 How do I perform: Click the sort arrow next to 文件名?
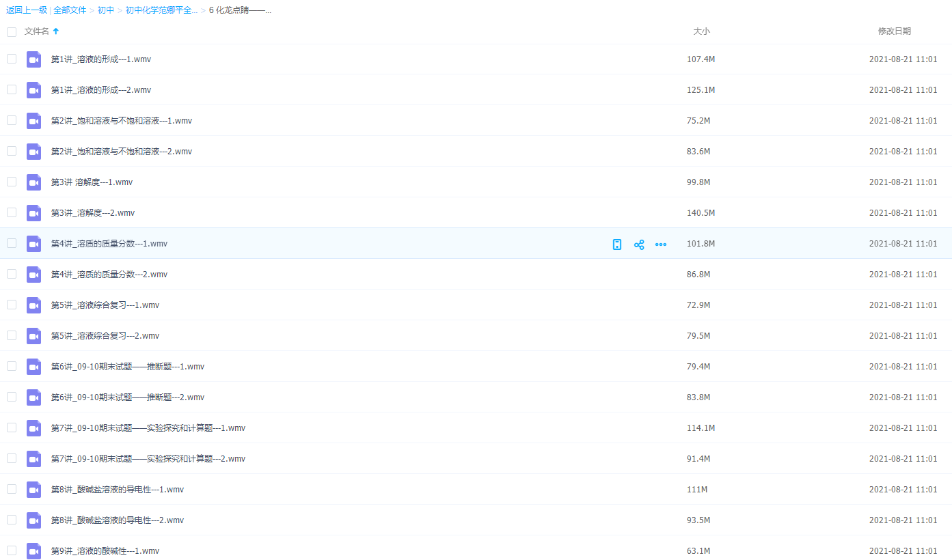56,31
